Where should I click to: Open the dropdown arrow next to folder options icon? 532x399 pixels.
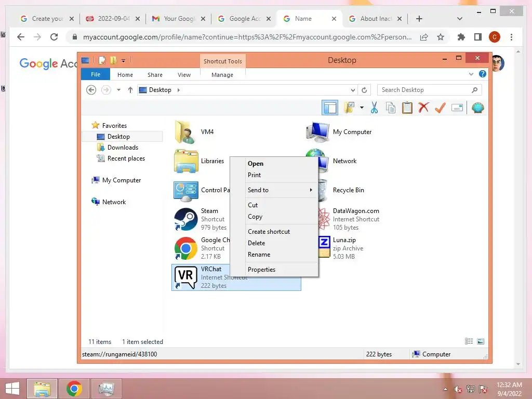click(x=362, y=108)
